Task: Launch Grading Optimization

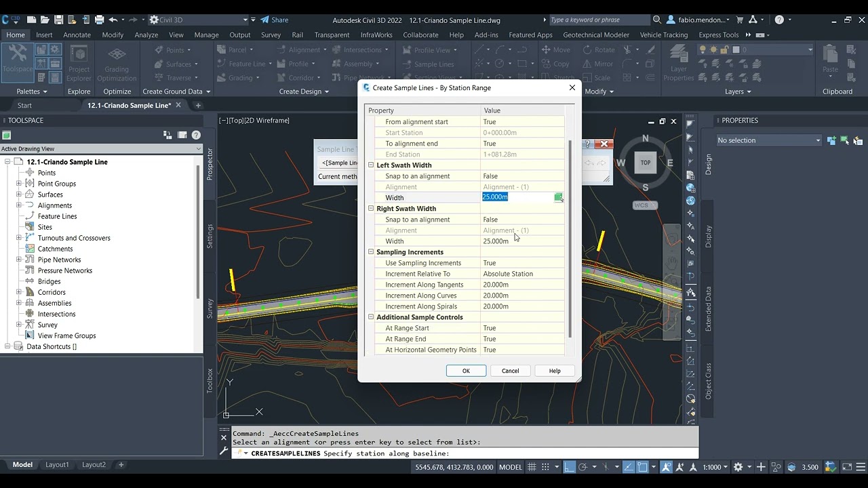Action: coord(117,64)
